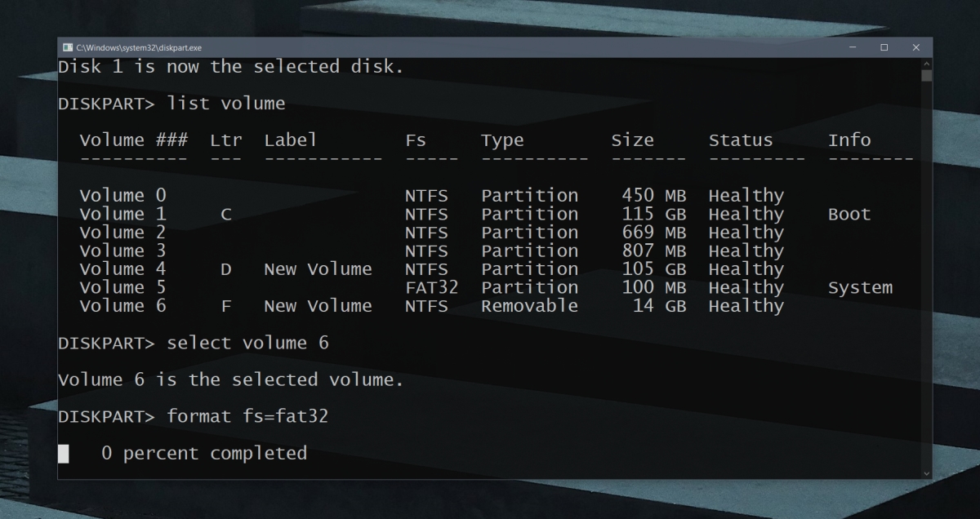
Task: Click the "System" info entry
Action: [860, 287]
